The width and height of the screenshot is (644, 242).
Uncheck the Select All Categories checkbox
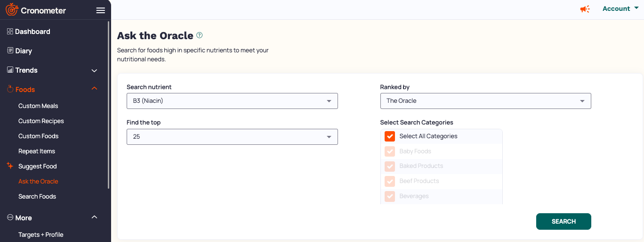[x=390, y=136]
